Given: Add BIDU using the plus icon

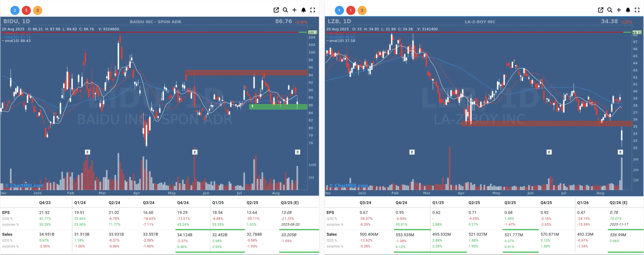Looking at the screenshot, I should click(x=294, y=10).
